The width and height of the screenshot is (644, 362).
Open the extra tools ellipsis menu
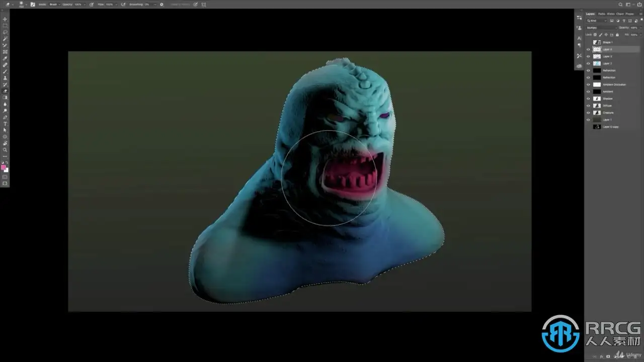(x=5, y=156)
